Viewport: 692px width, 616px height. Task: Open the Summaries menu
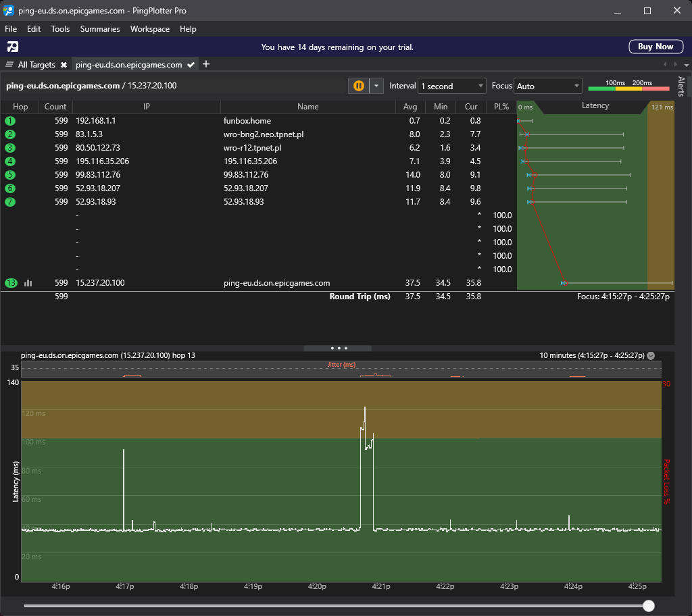[100, 29]
